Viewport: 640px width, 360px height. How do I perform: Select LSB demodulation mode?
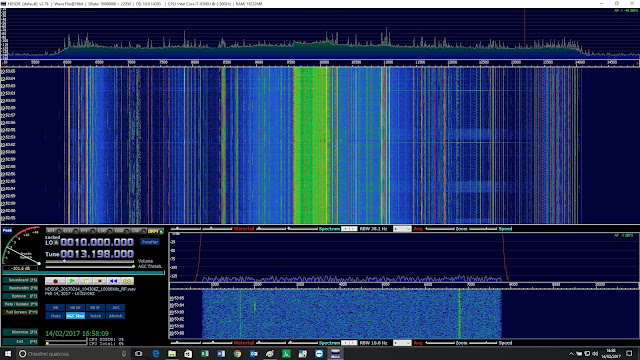tap(104, 231)
